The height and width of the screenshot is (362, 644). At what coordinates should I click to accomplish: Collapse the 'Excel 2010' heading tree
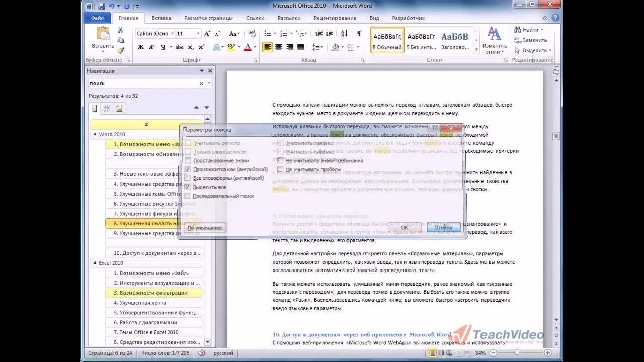[x=95, y=263]
